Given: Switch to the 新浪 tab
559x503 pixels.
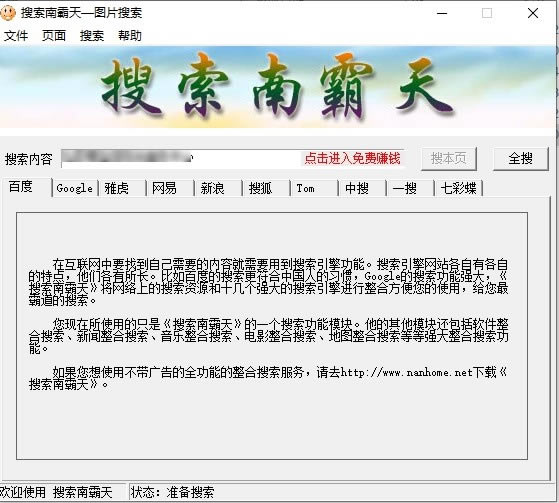Looking at the screenshot, I should pos(218,188).
